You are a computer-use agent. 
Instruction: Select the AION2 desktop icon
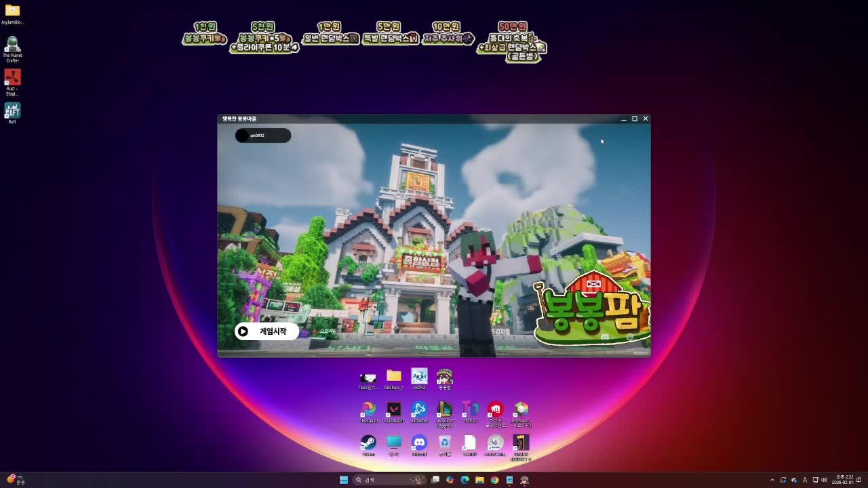[419, 380]
